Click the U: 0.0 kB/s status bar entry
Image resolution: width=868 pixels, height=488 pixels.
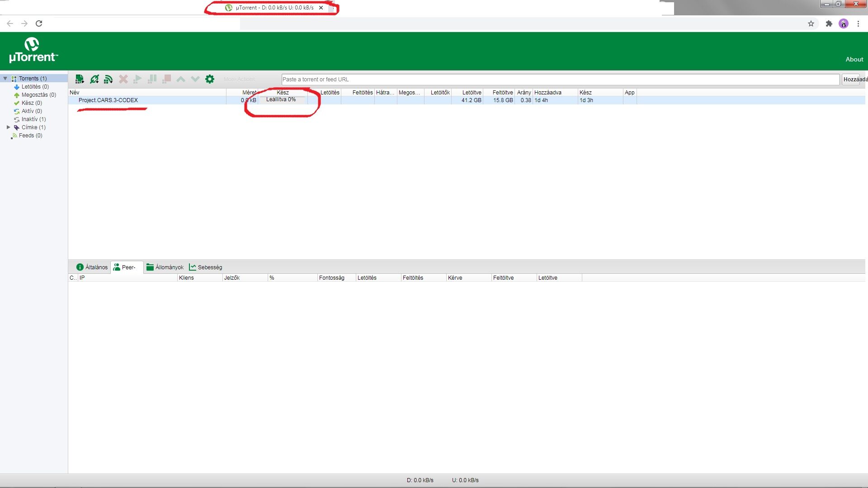(x=465, y=480)
